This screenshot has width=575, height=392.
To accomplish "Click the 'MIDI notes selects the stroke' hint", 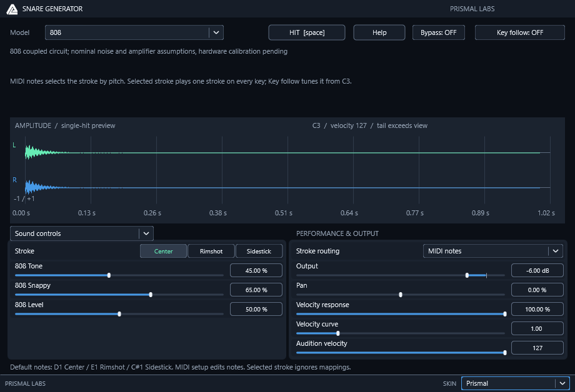I will pos(181,81).
